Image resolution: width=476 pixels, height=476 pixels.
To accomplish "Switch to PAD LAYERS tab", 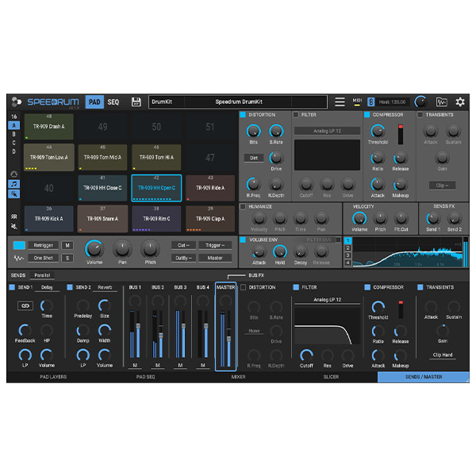I will click(x=53, y=377).
